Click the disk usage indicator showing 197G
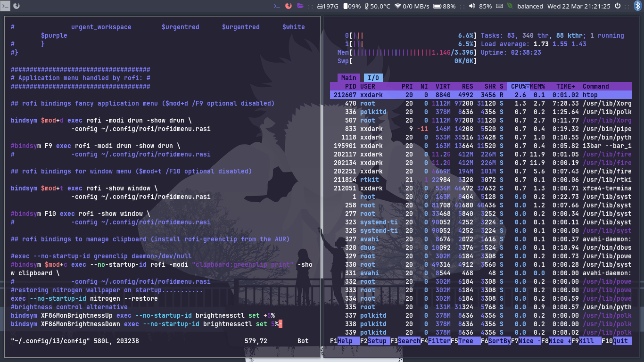The width and height of the screenshot is (644, 362). (328, 6)
